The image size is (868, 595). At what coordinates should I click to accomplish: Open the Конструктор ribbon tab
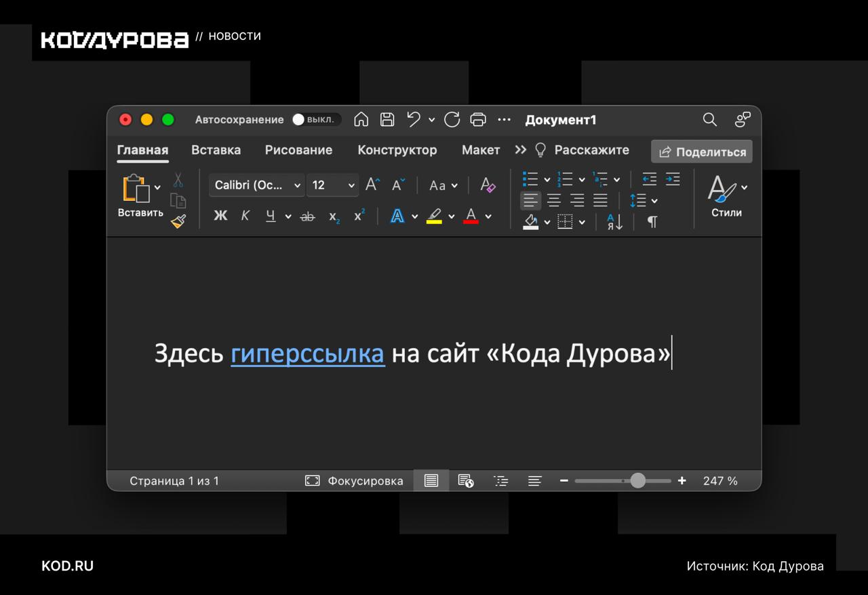pos(397,150)
